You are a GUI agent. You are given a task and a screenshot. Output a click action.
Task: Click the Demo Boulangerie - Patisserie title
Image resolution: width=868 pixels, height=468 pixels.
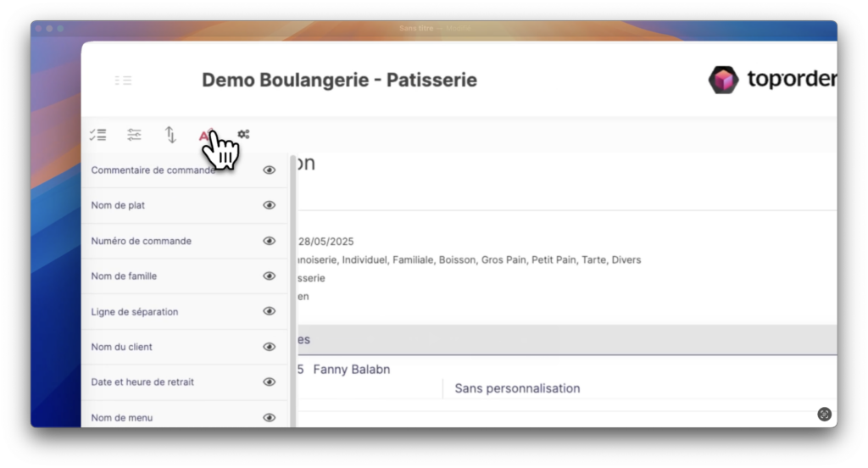tap(339, 81)
